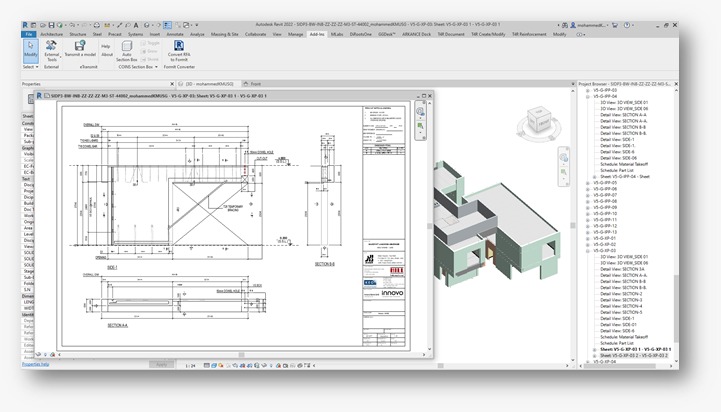Click Undo icon in quick access toolbar
Image resolution: width=721 pixels, height=412 pixels.
72,25
